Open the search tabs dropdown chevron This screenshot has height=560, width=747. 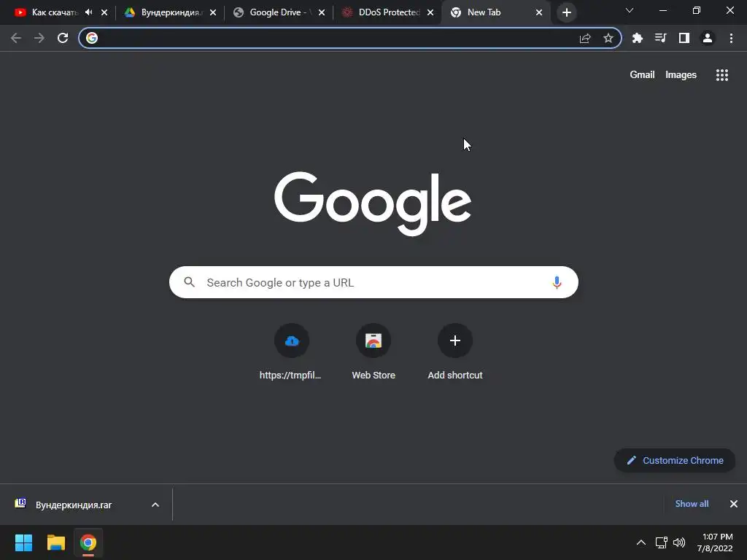click(x=630, y=10)
